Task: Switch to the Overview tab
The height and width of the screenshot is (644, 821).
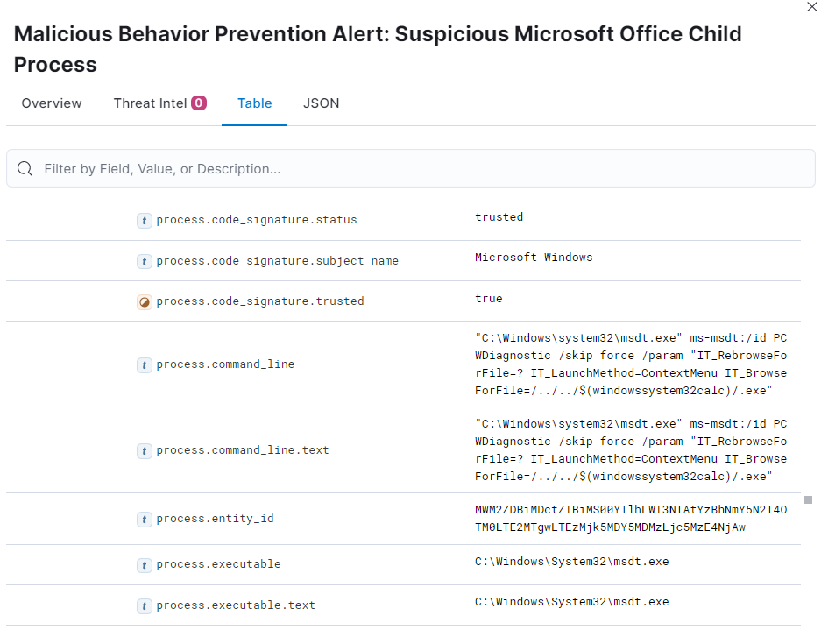Action: click(52, 103)
